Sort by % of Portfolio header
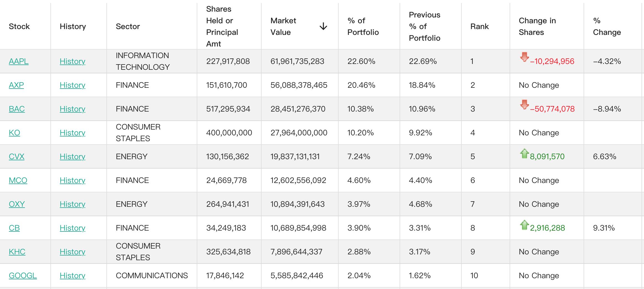 pos(363,27)
